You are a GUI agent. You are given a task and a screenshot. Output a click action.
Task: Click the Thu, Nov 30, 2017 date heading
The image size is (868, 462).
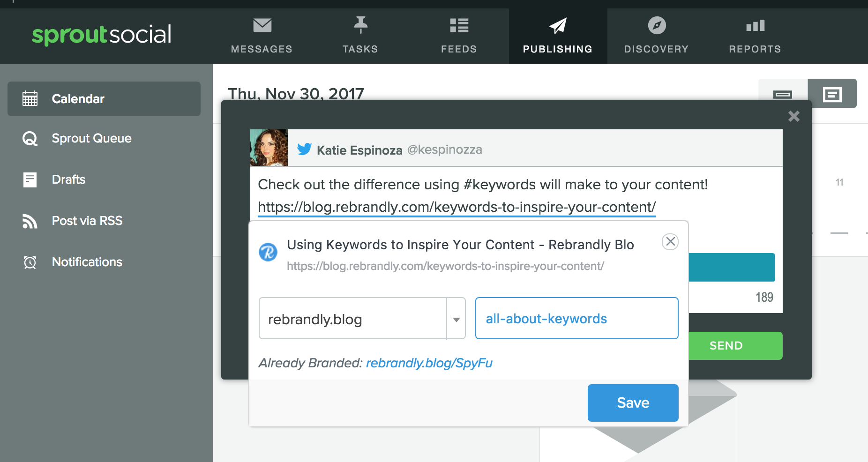click(x=296, y=93)
